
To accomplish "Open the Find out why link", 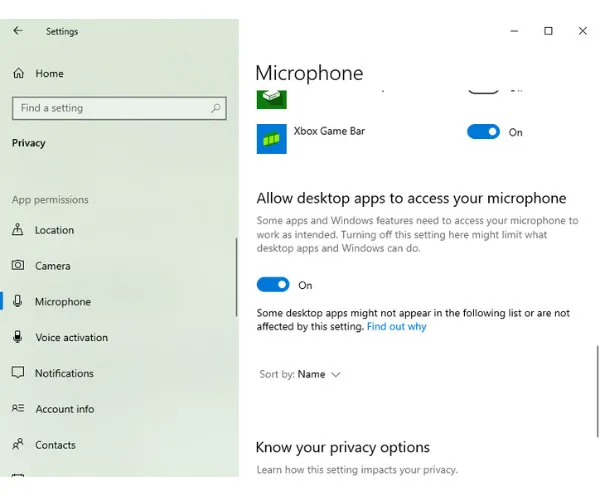I will 396,327.
